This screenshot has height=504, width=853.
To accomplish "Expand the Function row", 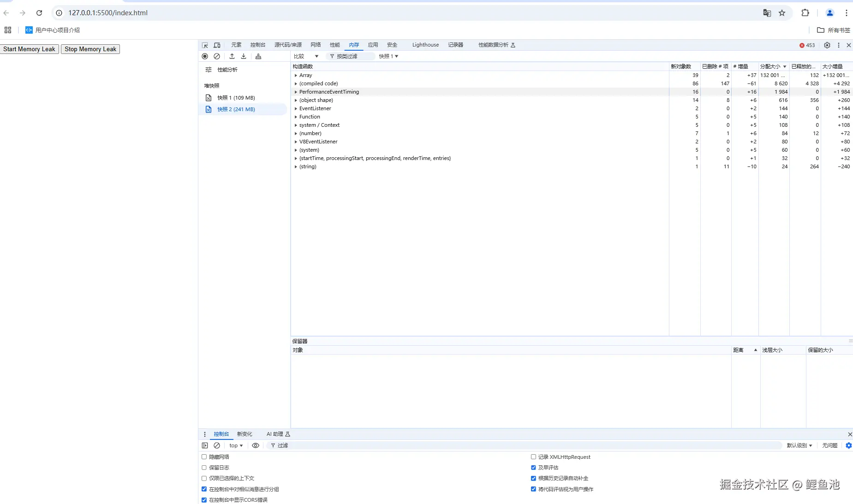I will (x=296, y=117).
